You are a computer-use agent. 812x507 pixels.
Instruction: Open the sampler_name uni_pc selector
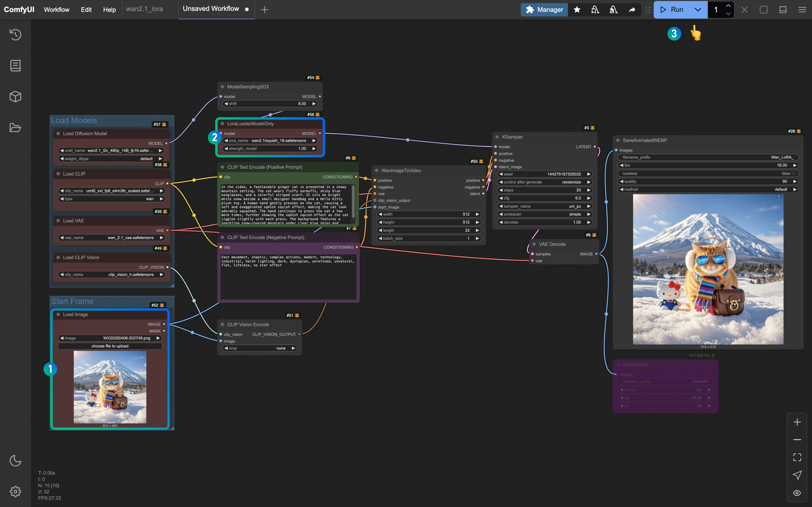point(545,206)
